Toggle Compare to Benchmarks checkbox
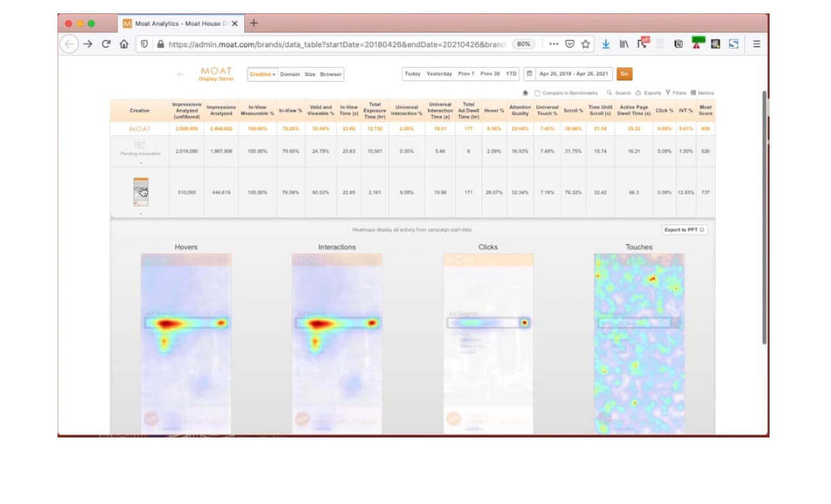The height and width of the screenshot is (504, 831). [538, 93]
